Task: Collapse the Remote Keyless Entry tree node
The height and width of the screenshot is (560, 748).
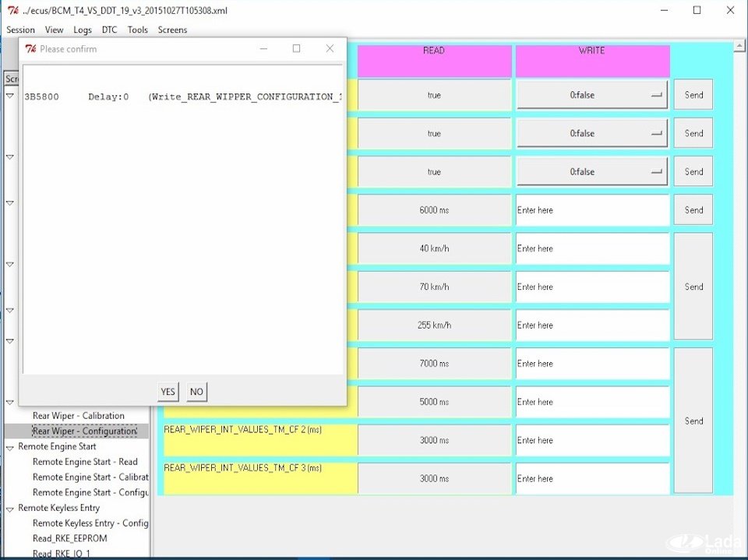Action: [10, 509]
